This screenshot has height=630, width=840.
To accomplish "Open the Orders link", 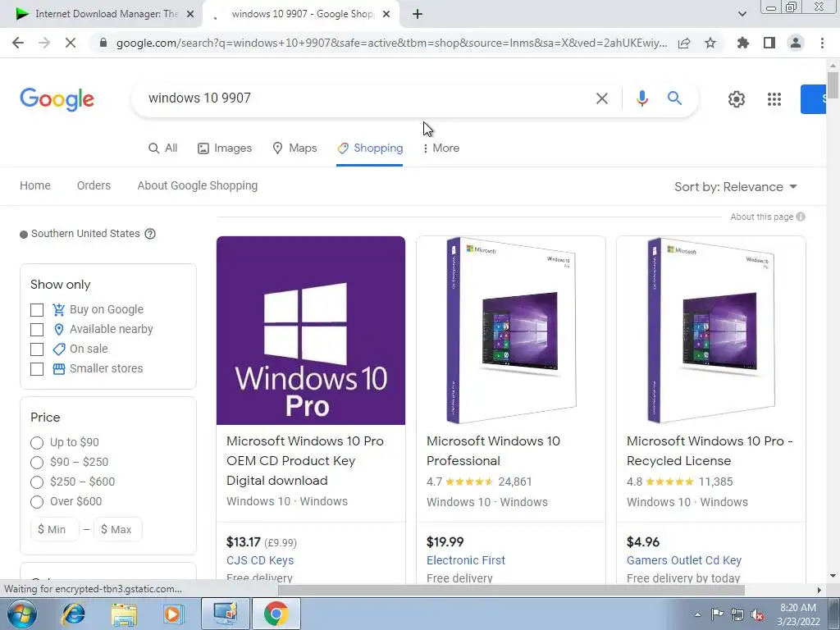I will point(94,185).
